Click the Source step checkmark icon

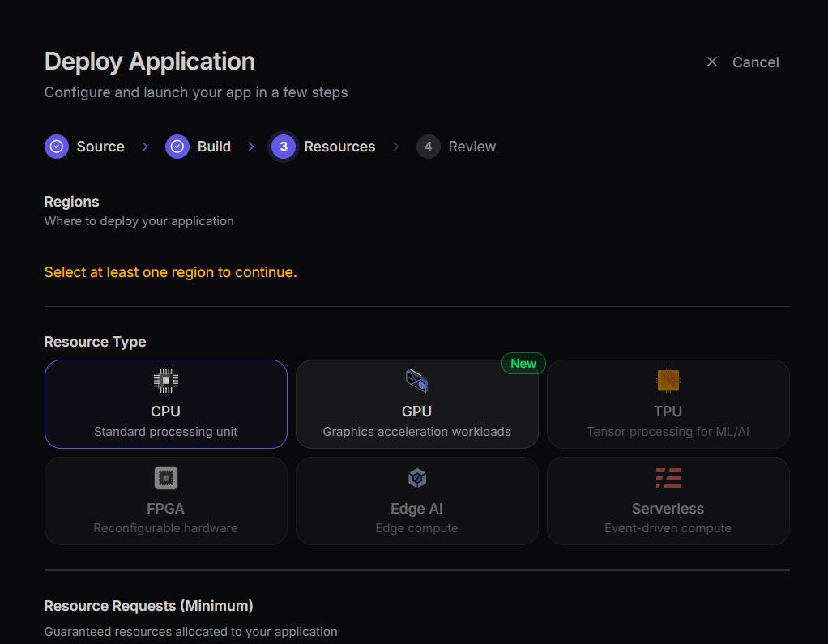[x=56, y=147]
